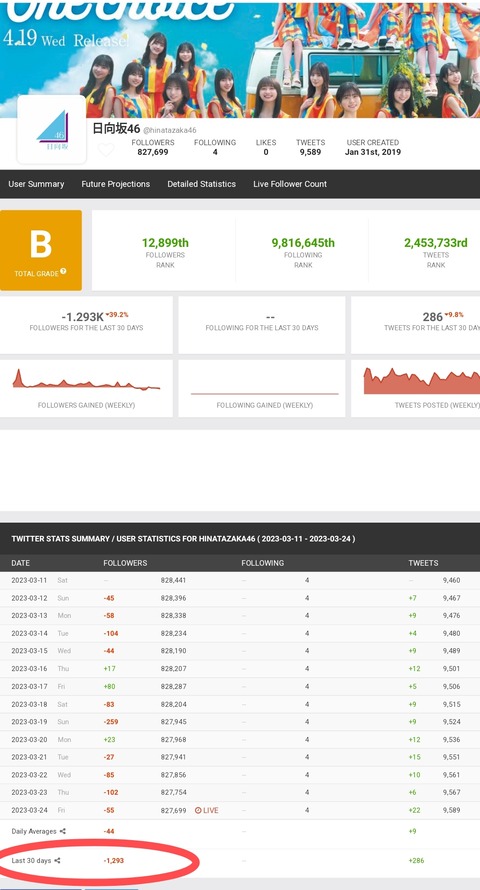Select the 2023-03-11 date row
The image size is (480, 890).
pos(240,580)
